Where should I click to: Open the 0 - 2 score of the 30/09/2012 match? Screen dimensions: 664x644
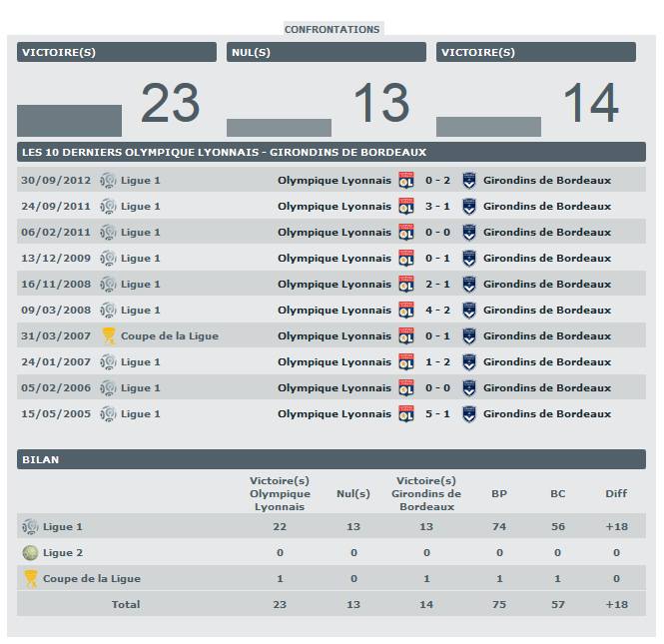pyautogui.click(x=437, y=181)
